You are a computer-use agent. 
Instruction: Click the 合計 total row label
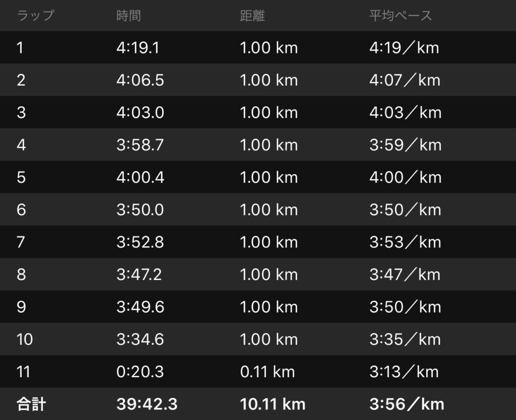(x=31, y=404)
